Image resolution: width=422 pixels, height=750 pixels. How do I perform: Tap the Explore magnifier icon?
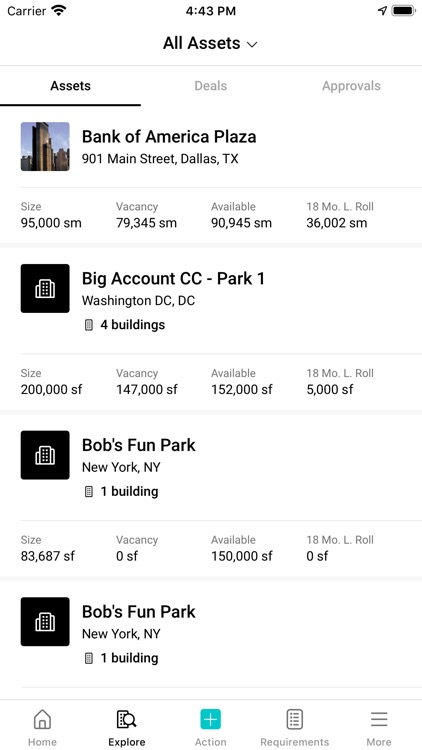point(127,719)
